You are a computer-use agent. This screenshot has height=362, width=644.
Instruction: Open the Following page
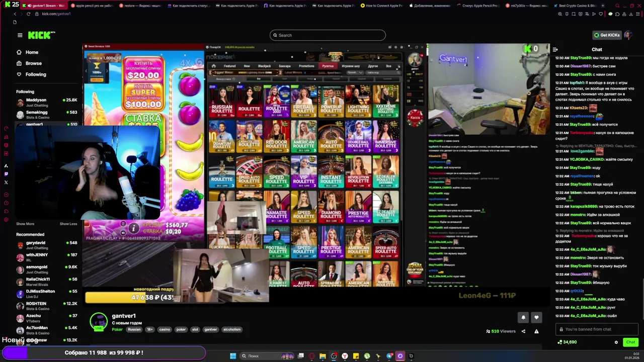click(35, 74)
